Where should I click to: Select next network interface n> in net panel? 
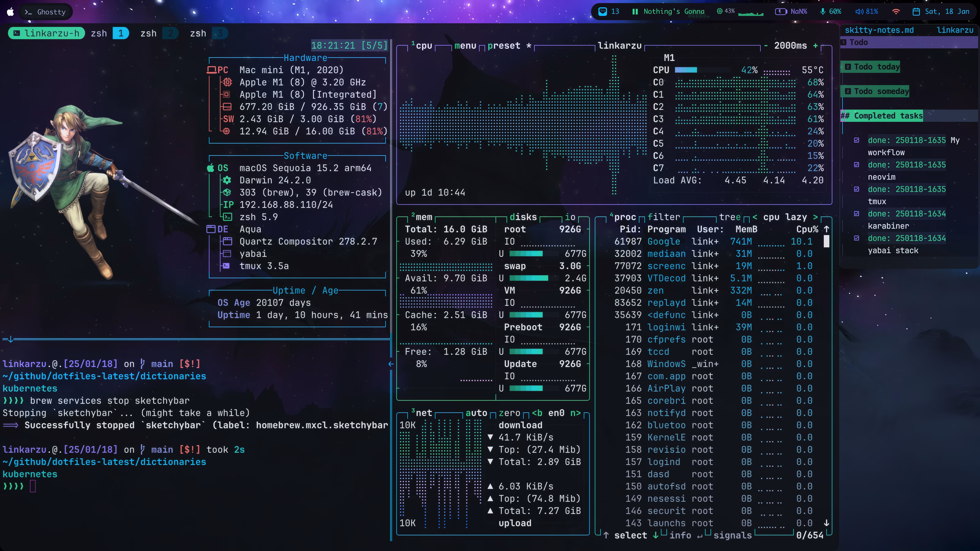pyautogui.click(x=575, y=413)
